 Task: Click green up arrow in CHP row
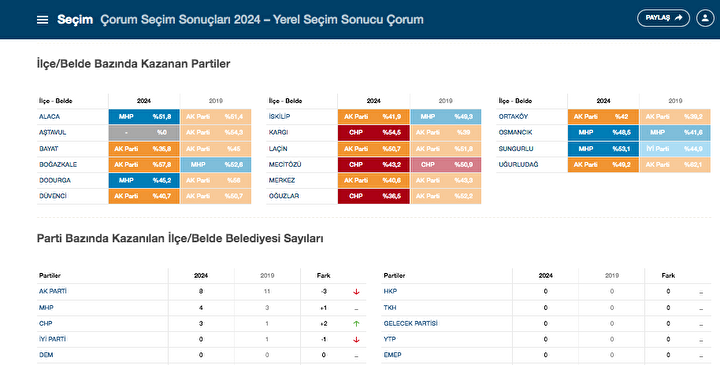pos(356,324)
